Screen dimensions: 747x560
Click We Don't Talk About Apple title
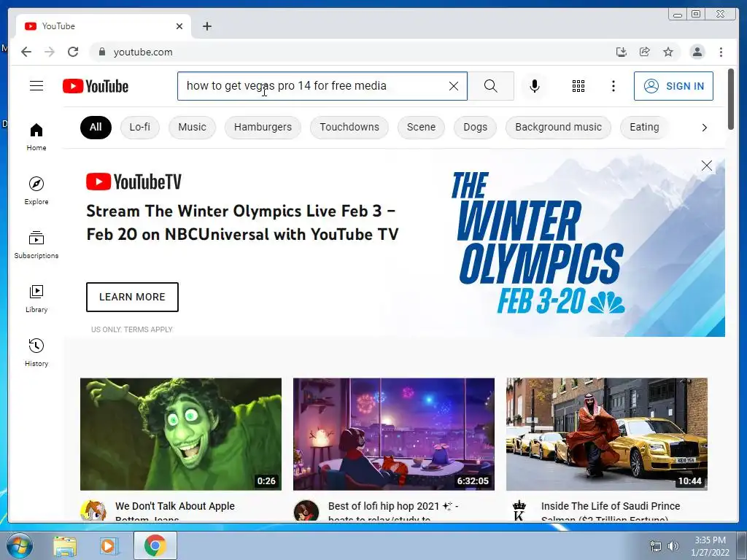175,510
